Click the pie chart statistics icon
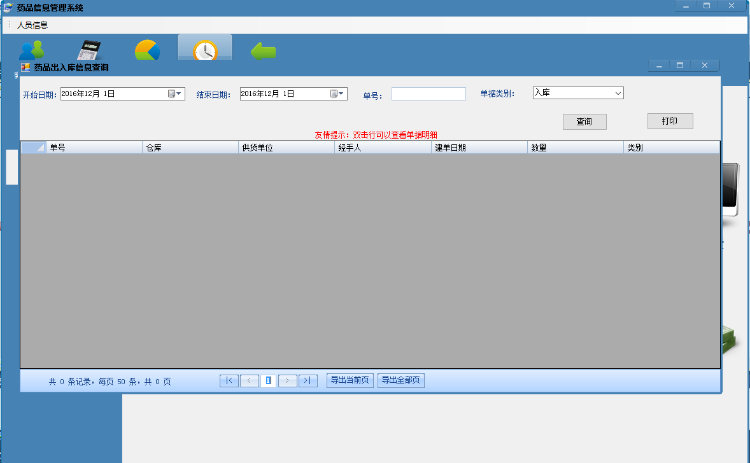Image resolution: width=750 pixels, height=463 pixels. 148,49
